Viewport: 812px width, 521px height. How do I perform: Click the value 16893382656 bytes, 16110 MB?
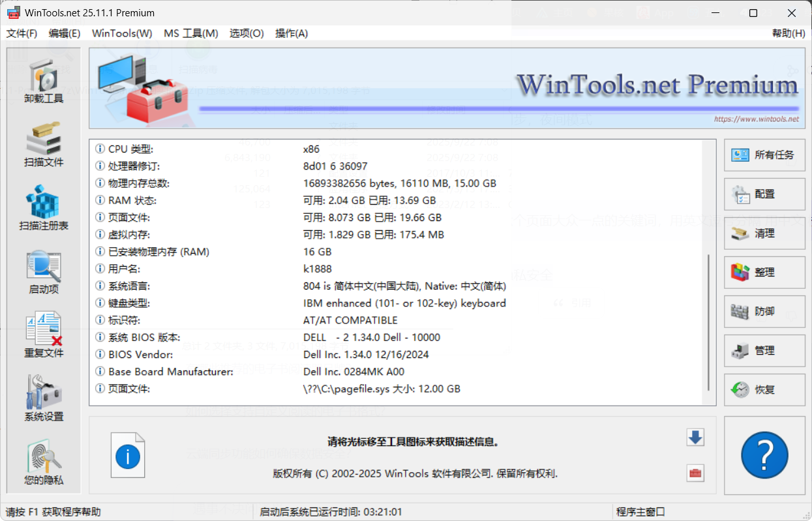click(400, 183)
